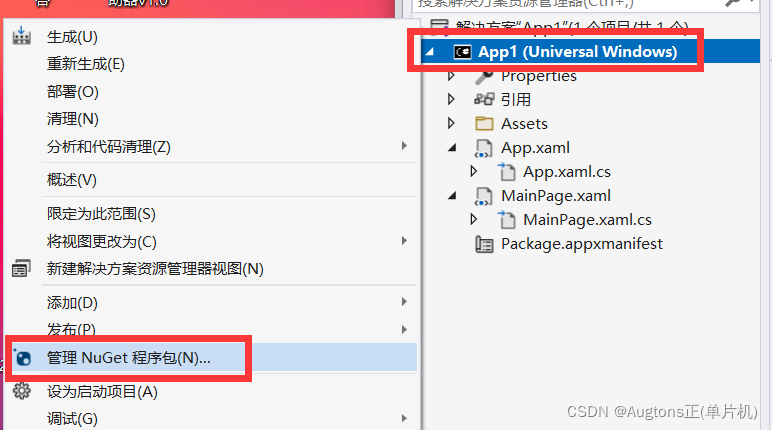This screenshot has height=430, width=772.
Task: Select 设为启动项目(A)
Action: (x=102, y=392)
